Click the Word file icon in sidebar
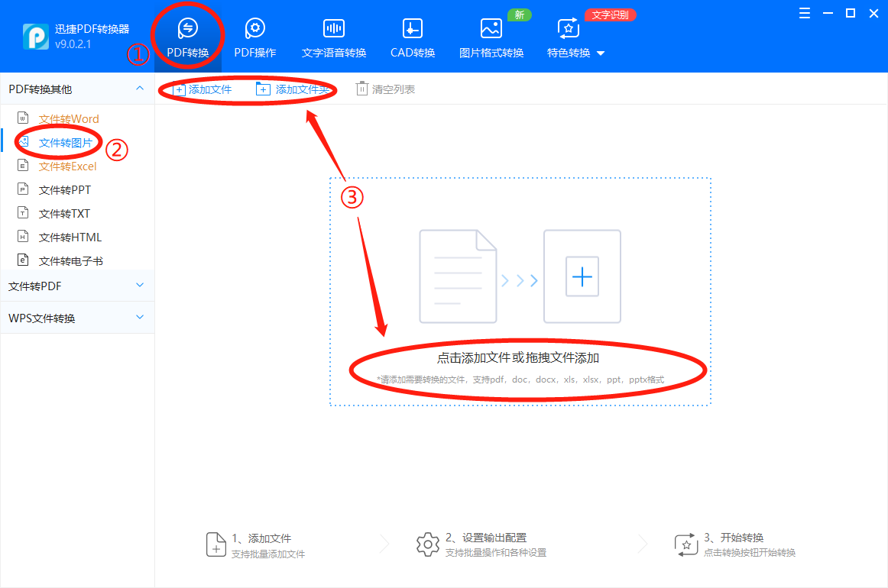The width and height of the screenshot is (888, 588). coord(23,118)
